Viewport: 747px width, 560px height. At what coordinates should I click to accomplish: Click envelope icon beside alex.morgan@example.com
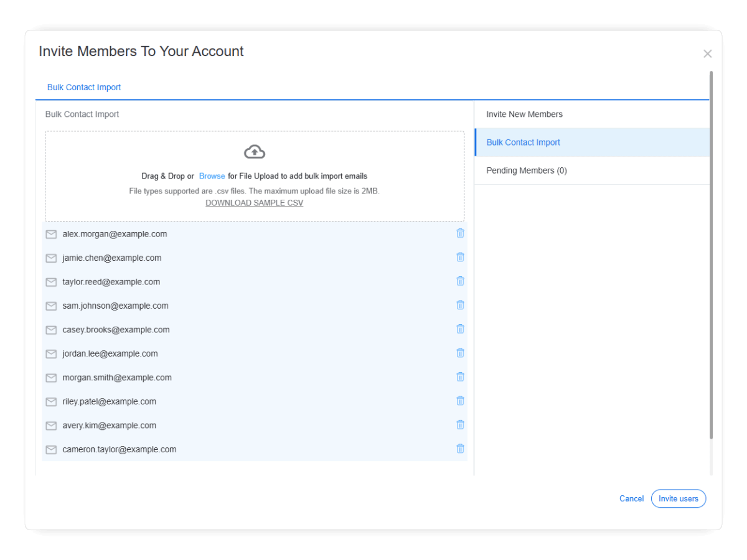tap(51, 235)
